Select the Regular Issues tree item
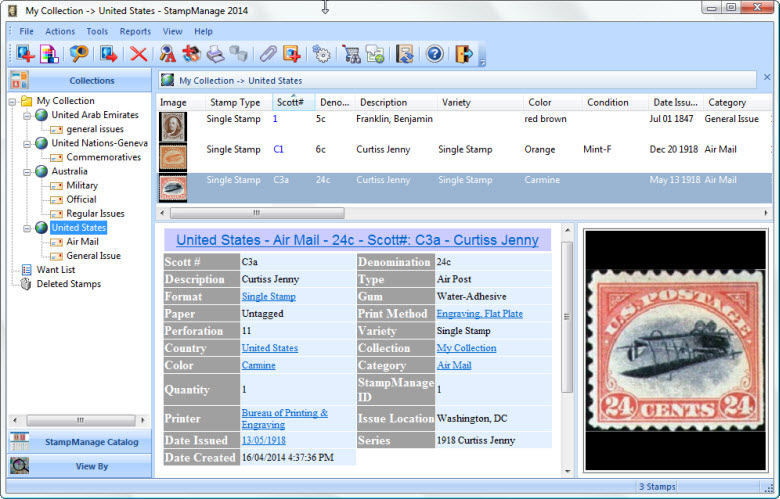780x499 pixels. tap(96, 213)
